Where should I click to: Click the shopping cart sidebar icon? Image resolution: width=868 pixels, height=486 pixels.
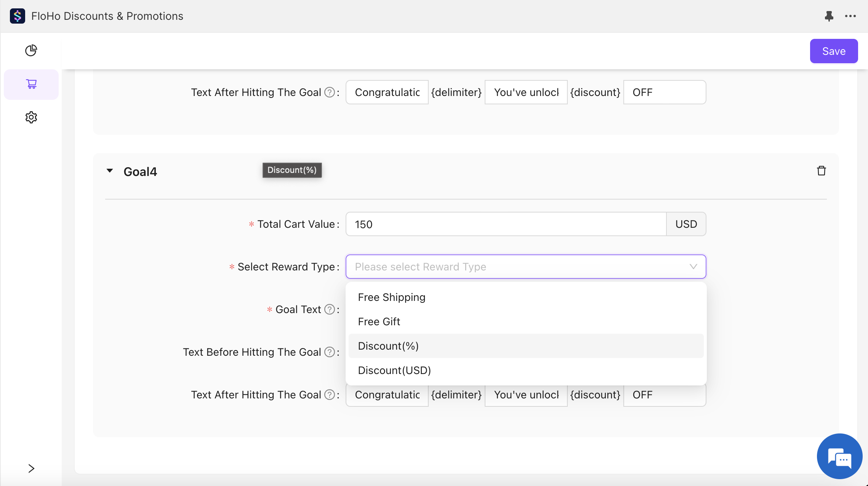31,84
